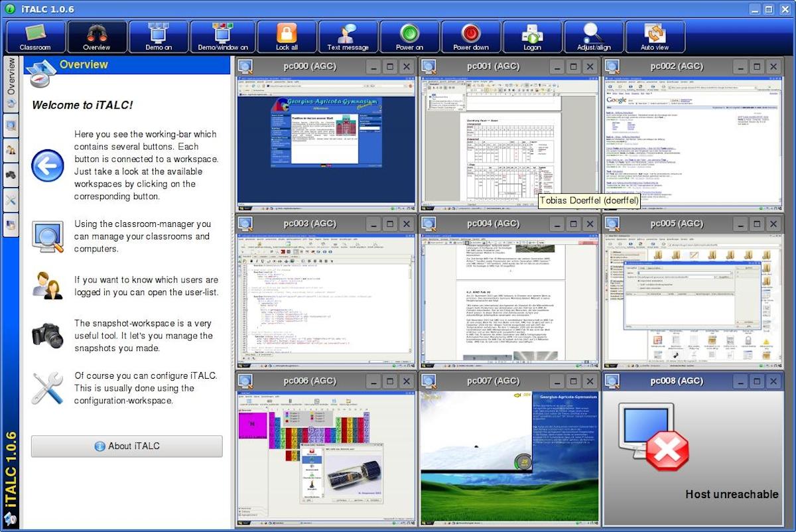Lock all computers with Lock all
The width and height of the screenshot is (796, 532).
tap(287, 37)
